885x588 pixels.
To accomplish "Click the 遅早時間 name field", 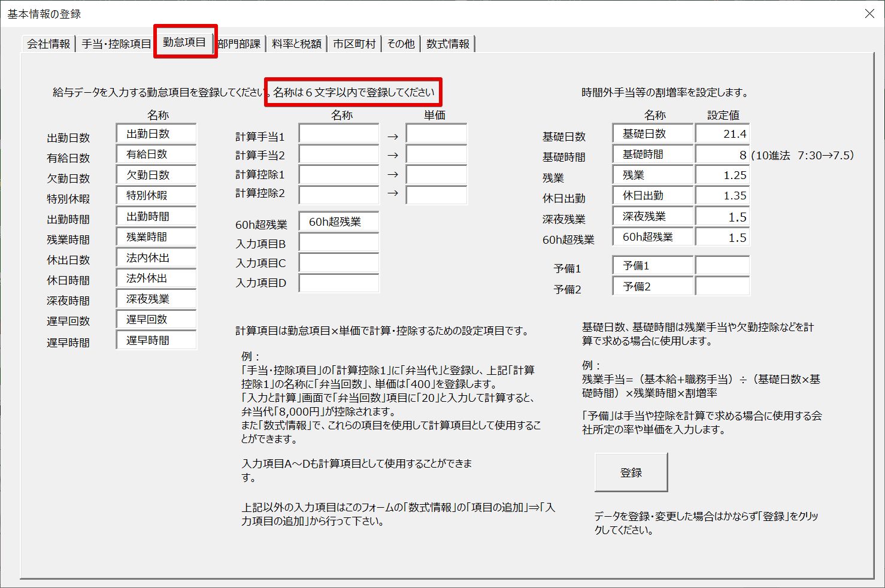I will point(156,341).
